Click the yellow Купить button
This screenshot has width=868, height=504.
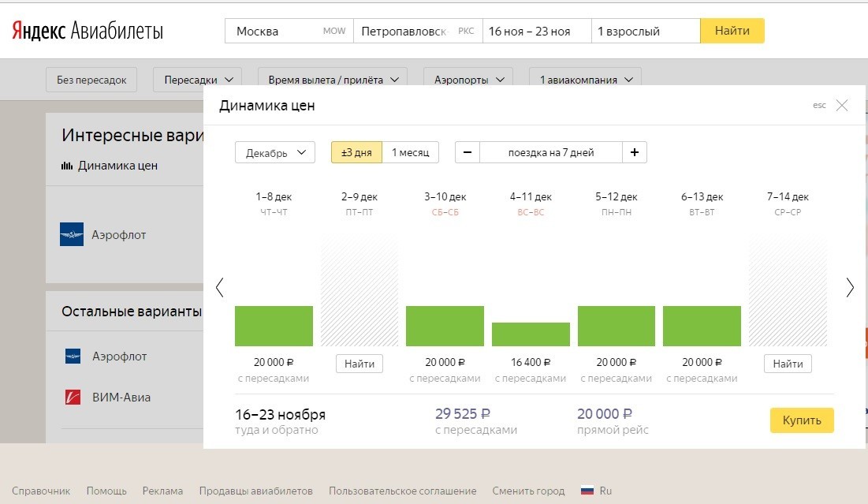point(802,420)
